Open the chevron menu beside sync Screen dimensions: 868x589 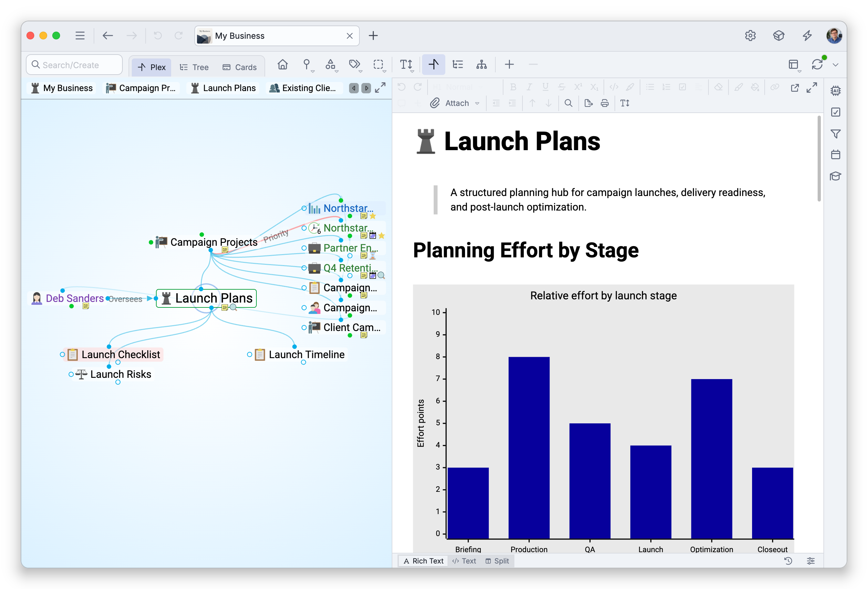(x=835, y=65)
